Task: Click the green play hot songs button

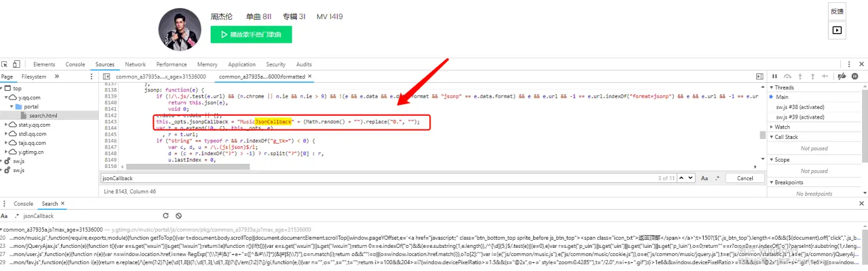Action: click(x=251, y=34)
